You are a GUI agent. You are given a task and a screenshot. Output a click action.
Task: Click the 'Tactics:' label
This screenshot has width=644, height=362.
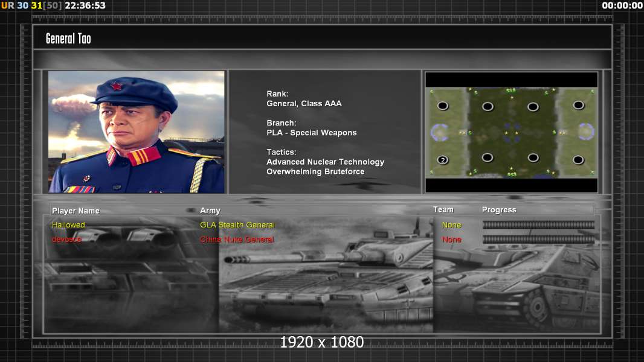[x=282, y=152]
